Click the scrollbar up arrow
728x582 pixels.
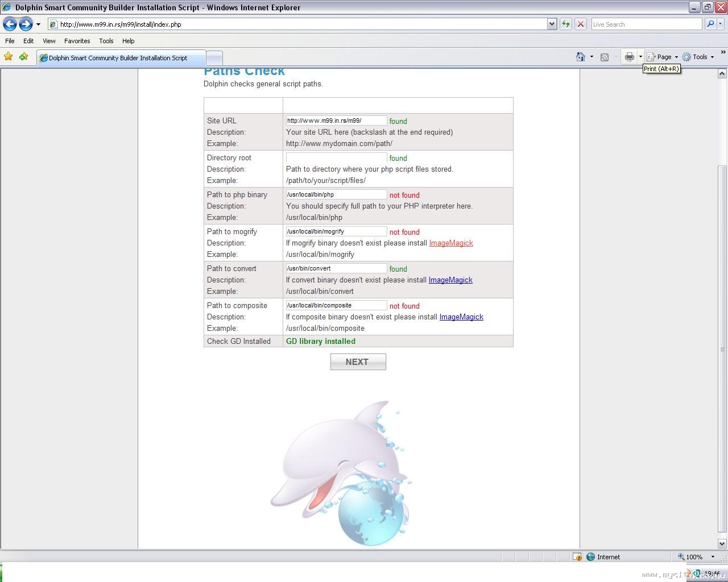pos(722,73)
